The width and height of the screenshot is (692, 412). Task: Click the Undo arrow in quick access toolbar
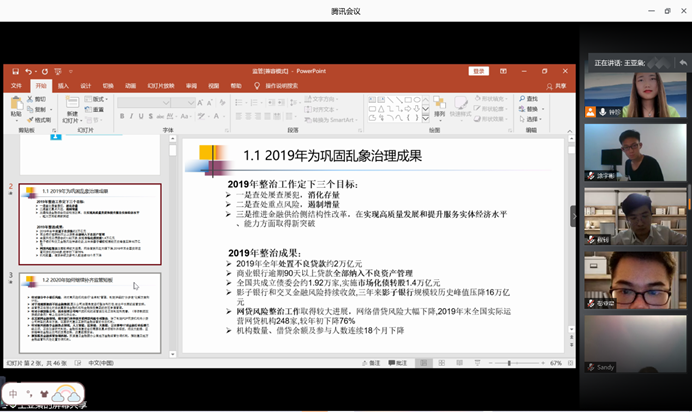[x=28, y=72]
